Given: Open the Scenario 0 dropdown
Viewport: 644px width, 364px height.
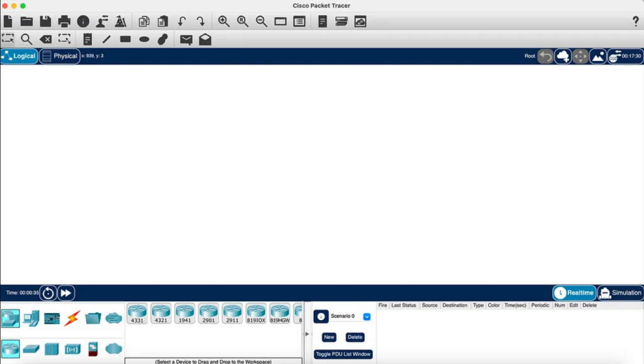Looking at the screenshot, I should pos(367,316).
